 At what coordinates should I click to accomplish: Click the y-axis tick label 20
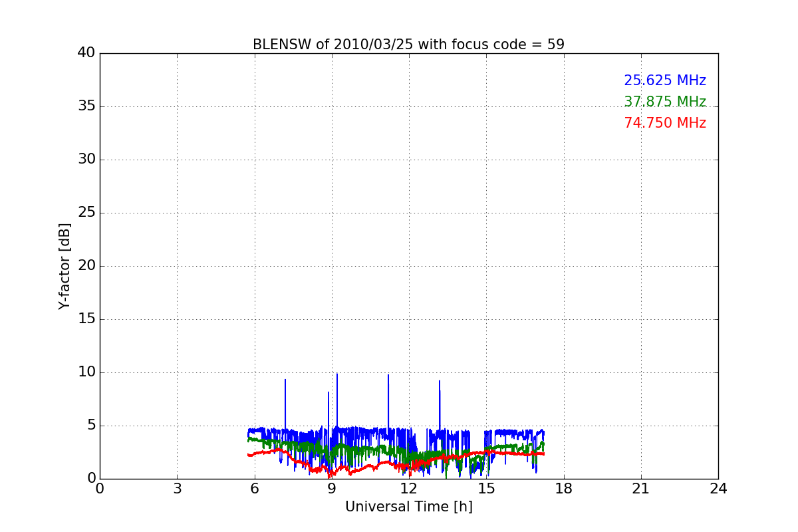[86, 266]
